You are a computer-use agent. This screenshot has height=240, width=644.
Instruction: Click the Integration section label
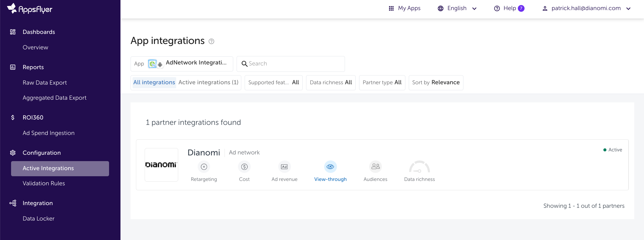pyautogui.click(x=38, y=203)
